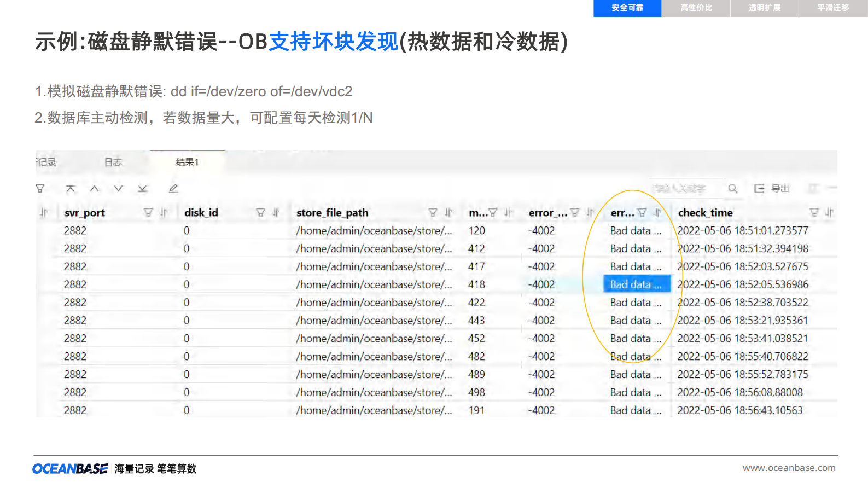Image resolution: width=868 pixels, height=488 pixels.
Task: Select the highlighted Bad data cell
Action: [x=637, y=284]
